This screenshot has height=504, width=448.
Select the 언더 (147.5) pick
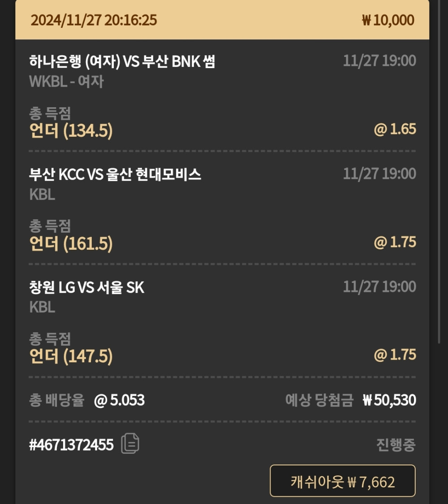pos(71,356)
